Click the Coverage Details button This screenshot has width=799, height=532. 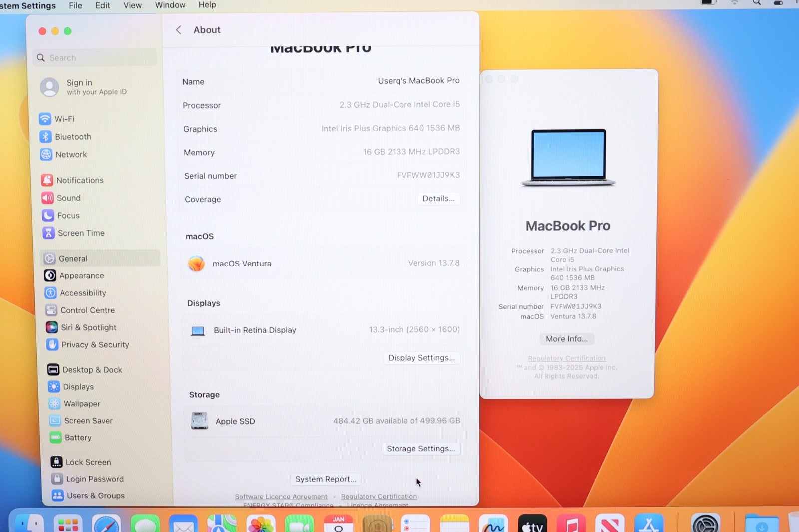tap(438, 199)
